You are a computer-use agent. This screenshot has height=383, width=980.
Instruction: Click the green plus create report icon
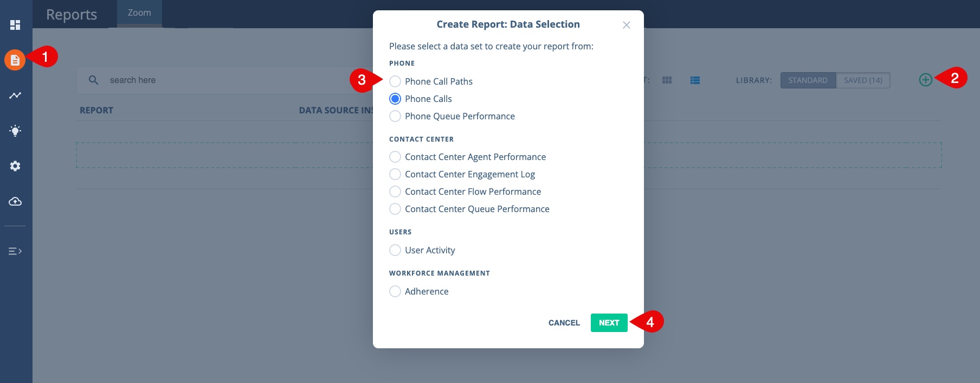(926, 80)
